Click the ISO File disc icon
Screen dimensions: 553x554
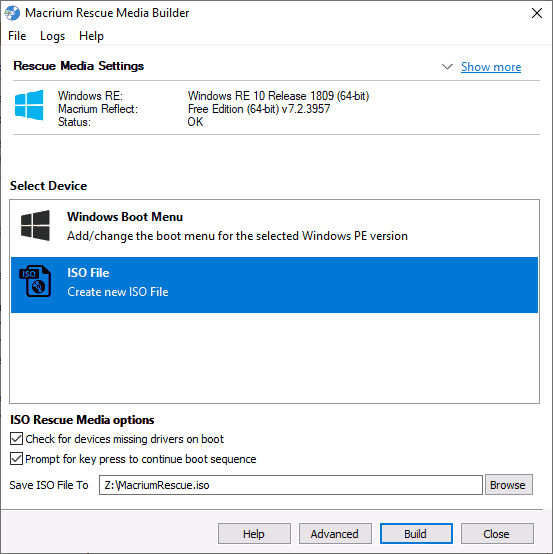[x=35, y=281]
